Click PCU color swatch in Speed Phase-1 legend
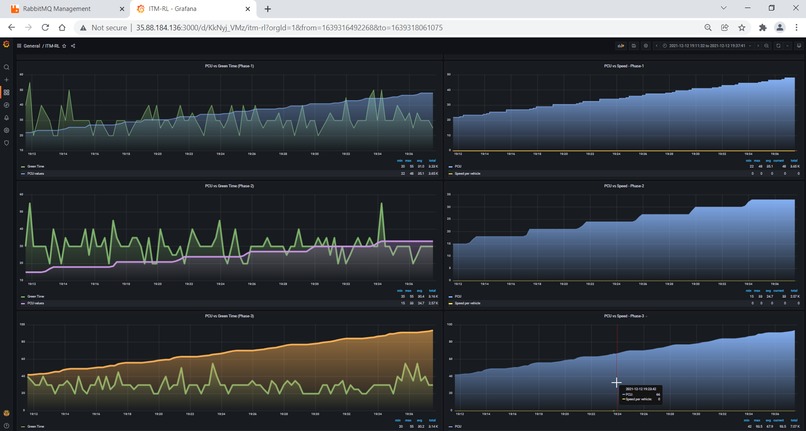Screen dimensions: 806x431 pos(450,167)
